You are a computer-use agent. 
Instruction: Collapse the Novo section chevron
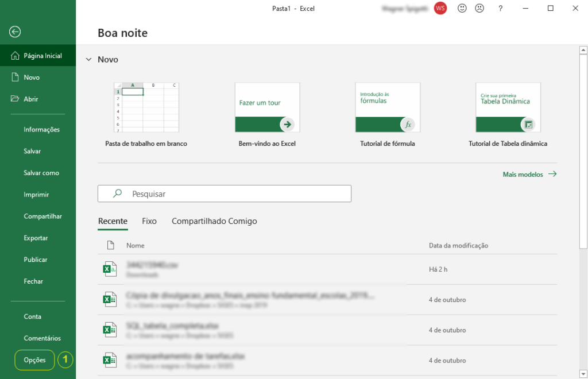[88, 59]
